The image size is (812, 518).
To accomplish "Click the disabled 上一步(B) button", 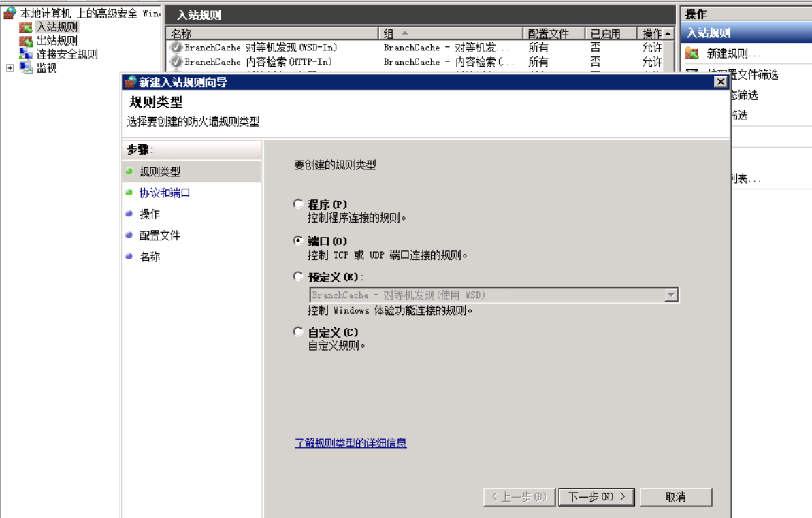I will [519, 497].
